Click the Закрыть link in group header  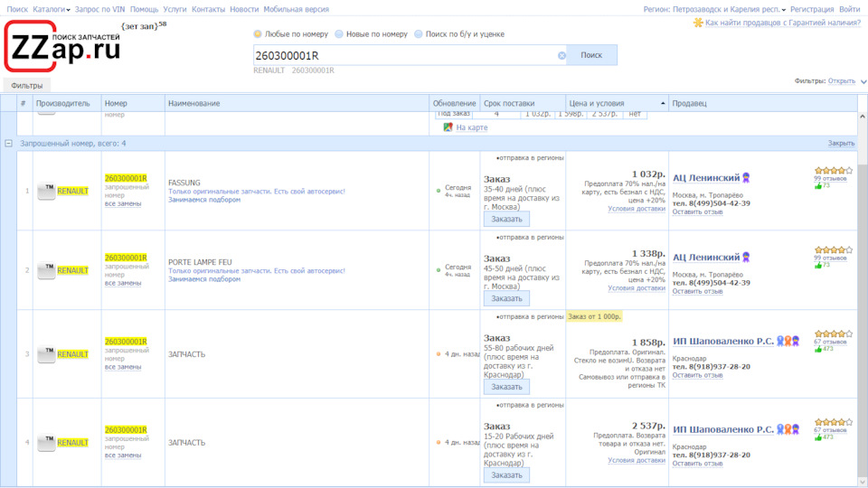click(842, 144)
